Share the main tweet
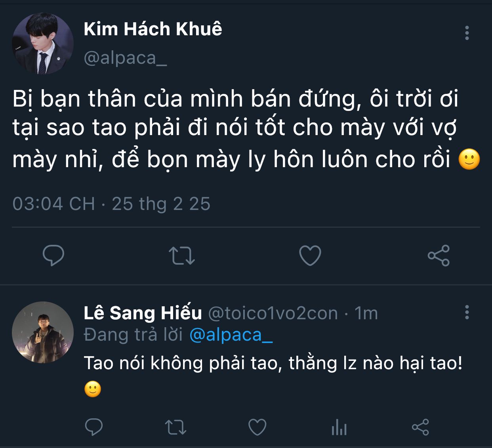The height and width of the screenshot is (448, 492). (439, 255)
